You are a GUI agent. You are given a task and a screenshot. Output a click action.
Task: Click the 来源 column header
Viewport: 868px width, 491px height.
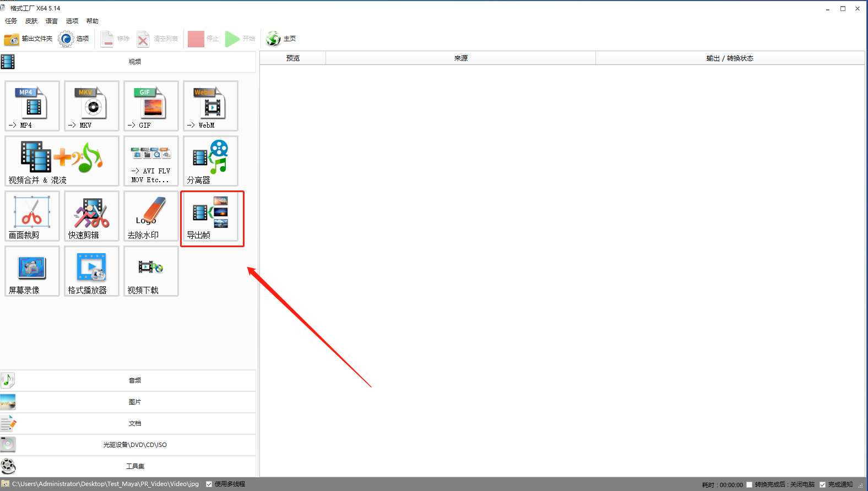point(461,58)
